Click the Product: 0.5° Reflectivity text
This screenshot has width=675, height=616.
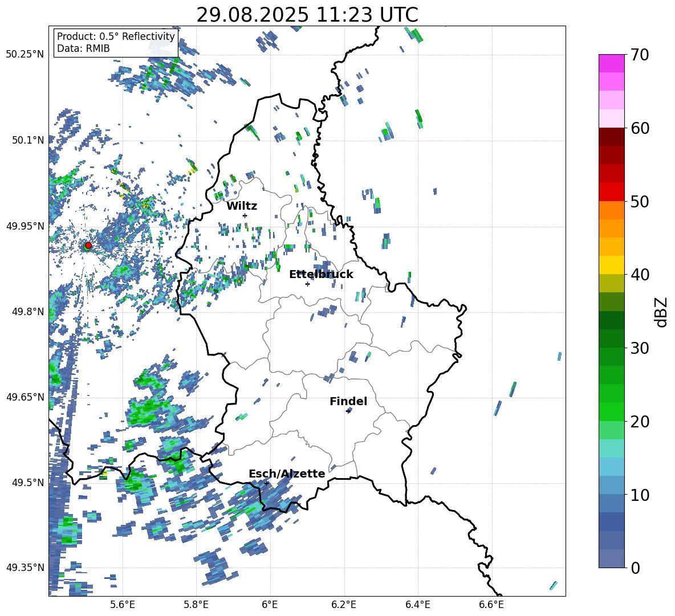pos(116,36)
